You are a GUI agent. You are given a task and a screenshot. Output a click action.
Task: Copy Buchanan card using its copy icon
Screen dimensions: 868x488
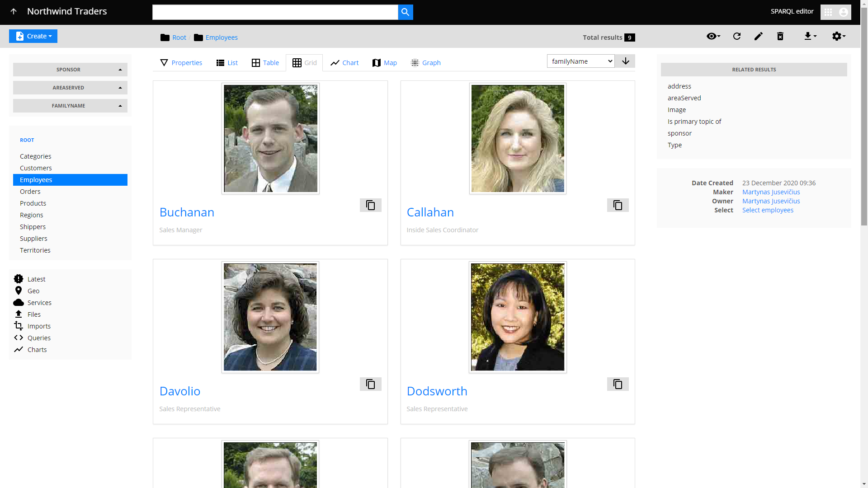click(371, 205)
